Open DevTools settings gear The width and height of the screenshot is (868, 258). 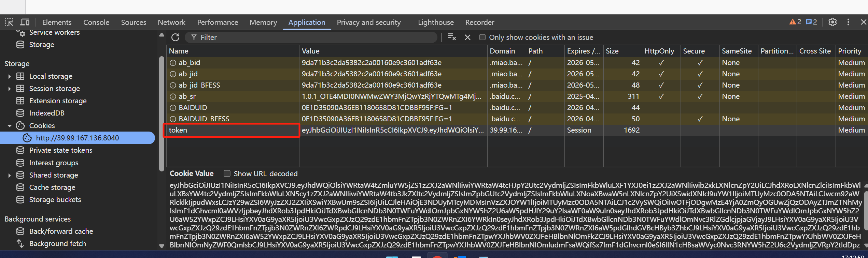tap(832, 22)
